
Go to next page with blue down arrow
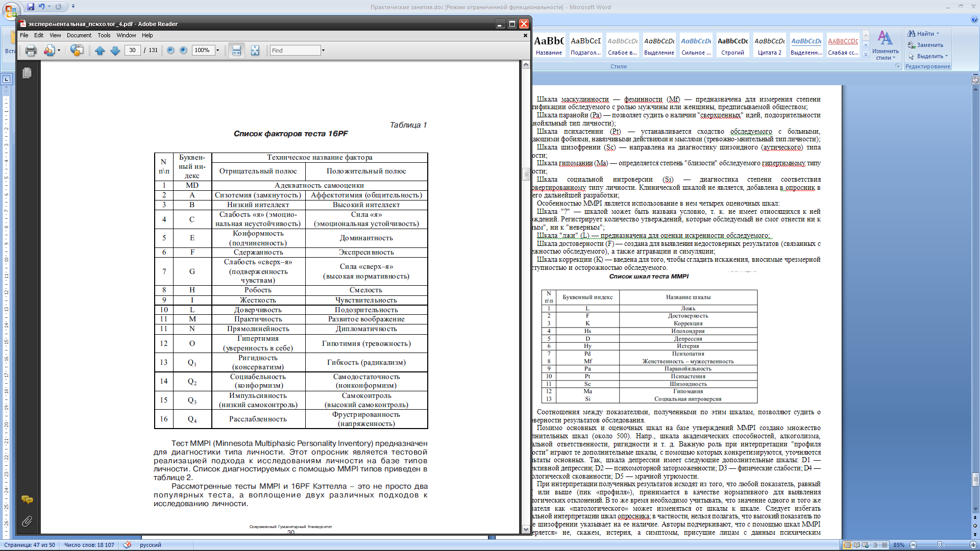[115, 51]
